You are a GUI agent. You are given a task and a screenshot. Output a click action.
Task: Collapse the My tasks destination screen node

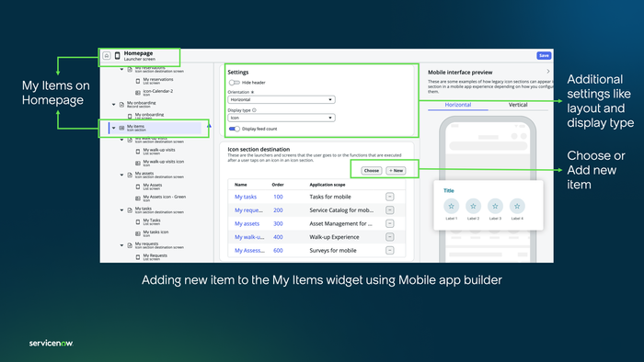(x=121, y=210)
